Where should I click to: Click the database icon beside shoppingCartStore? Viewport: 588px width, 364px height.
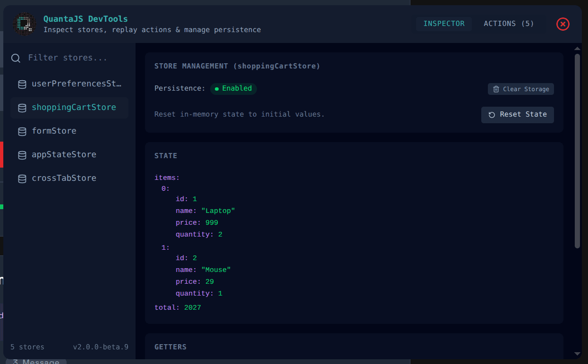pos(22,108)
